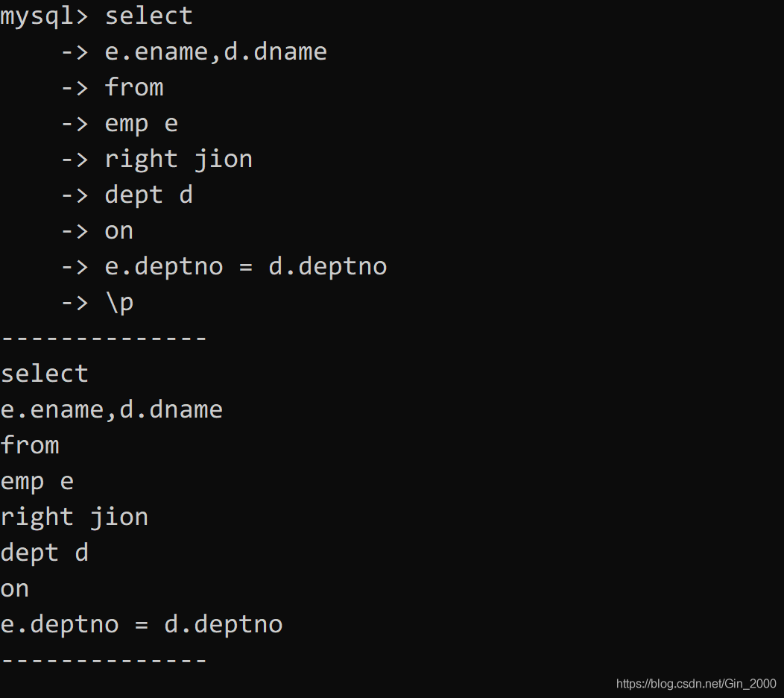Click 'dept d' on the arrow-prompt line

click(x=148, y=195)
